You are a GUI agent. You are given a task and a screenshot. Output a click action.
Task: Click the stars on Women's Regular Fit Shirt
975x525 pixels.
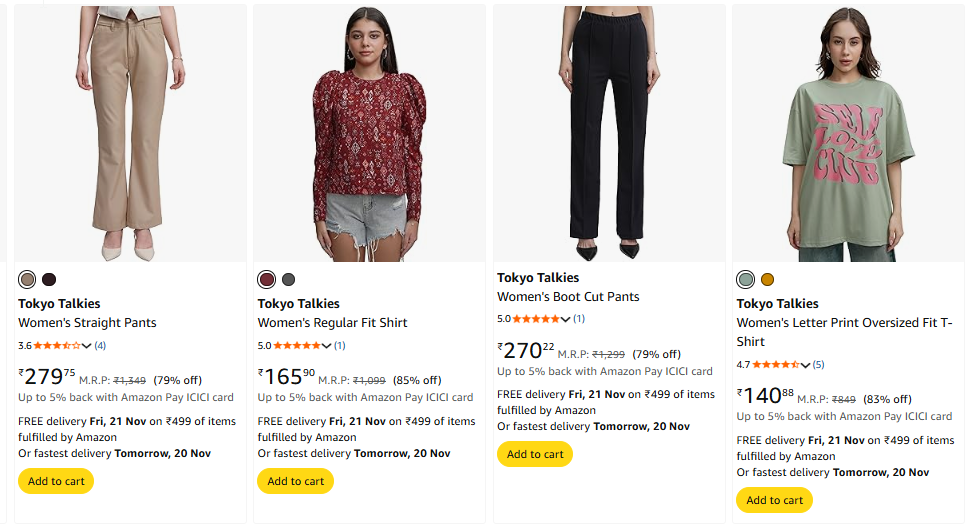point(301,346)
